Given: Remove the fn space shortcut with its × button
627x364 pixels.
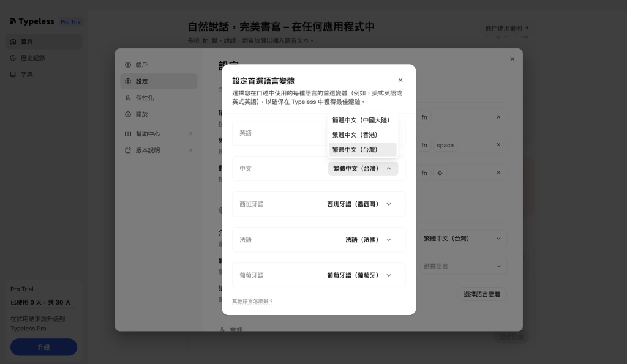Looking at the screenshot, I should pyautogui.click(x=498, y=145).
